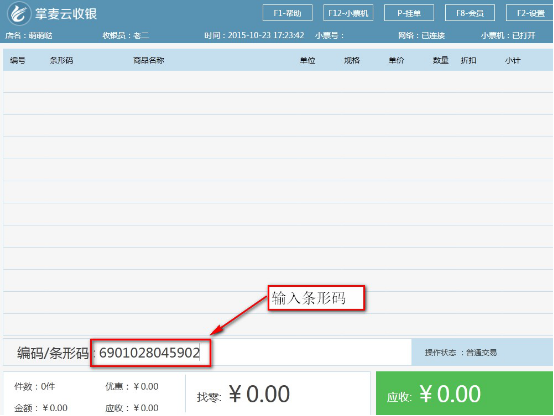This screenshot has height=416, width=554.
Task: Click the 找零 change amount display
Action: point(243,394)
